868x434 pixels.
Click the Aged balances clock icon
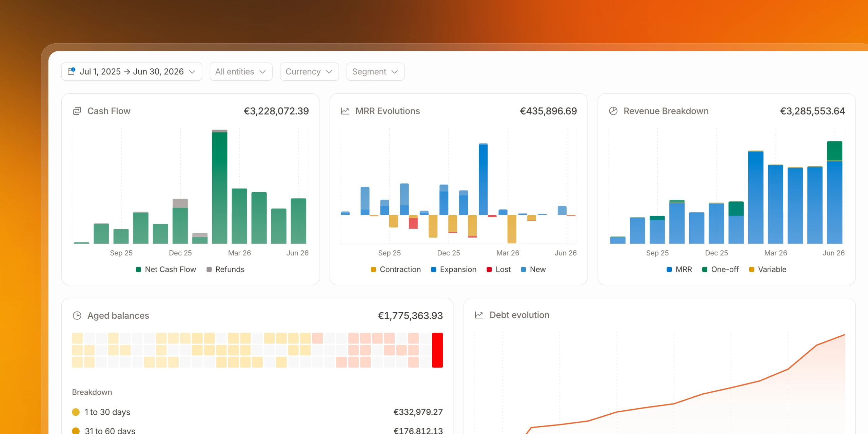click(x=77, y=316)
